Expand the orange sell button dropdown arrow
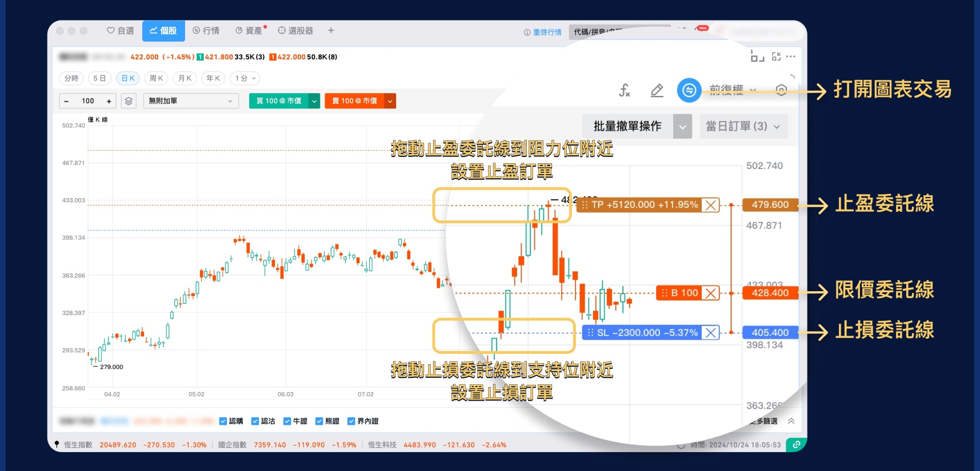 click(390, 101)
